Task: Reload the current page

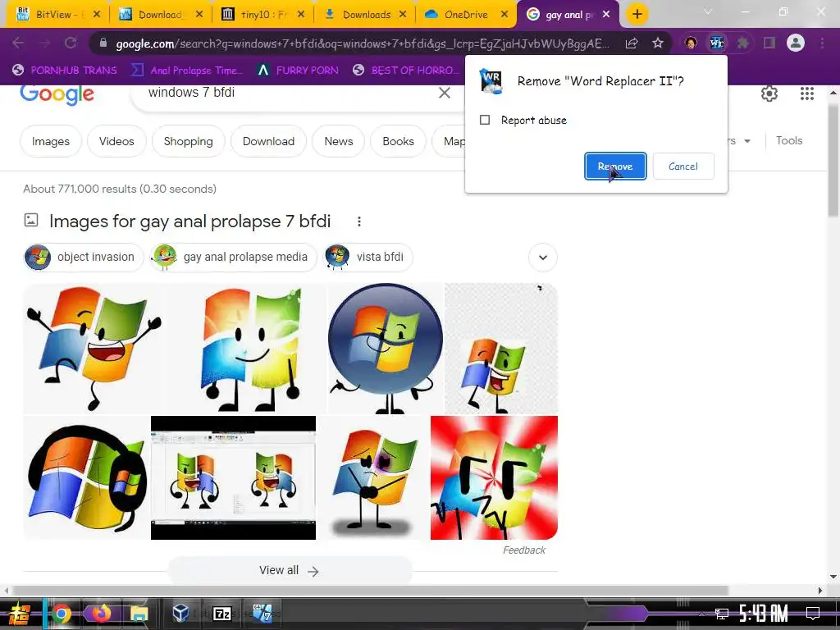Action: [x=71, y=43]
